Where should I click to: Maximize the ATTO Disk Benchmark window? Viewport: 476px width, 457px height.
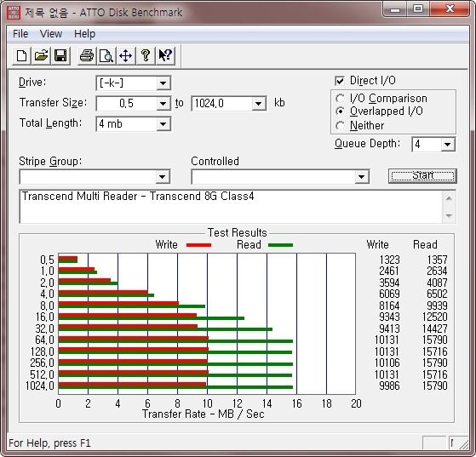(418, 9)
